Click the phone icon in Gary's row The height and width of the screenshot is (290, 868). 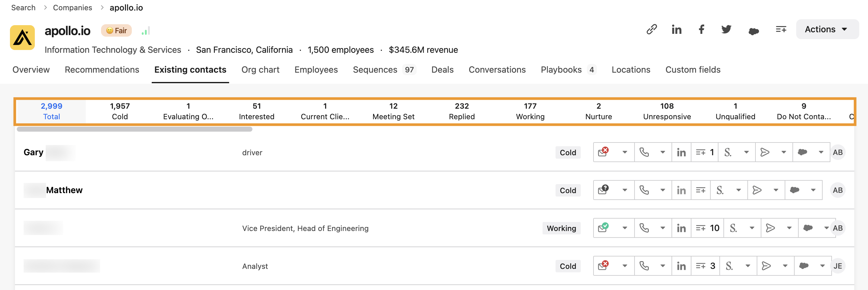coord(644,152)
